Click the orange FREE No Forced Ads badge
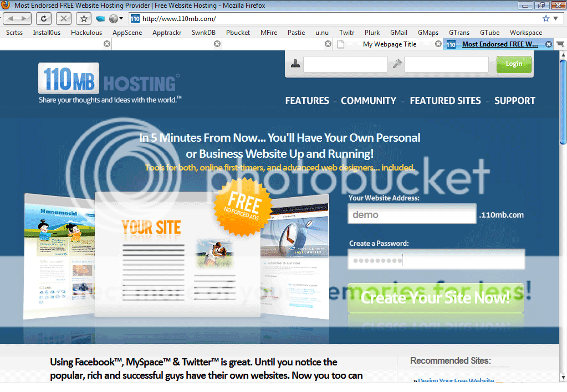The width and height of the screenshot is (567, 392). [243, 207]
